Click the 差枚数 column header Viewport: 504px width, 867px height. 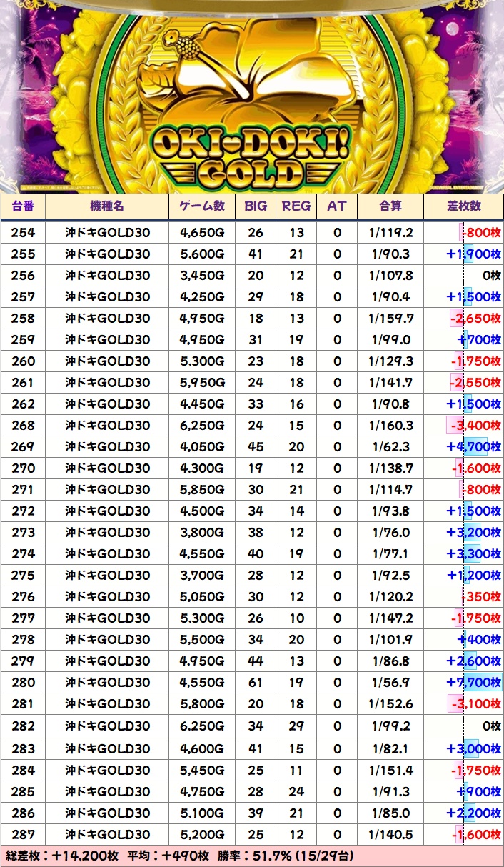[464, 206]
